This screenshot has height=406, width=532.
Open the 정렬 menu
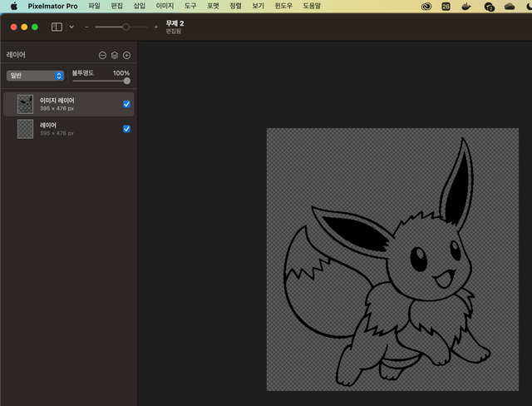coord(235,6)
